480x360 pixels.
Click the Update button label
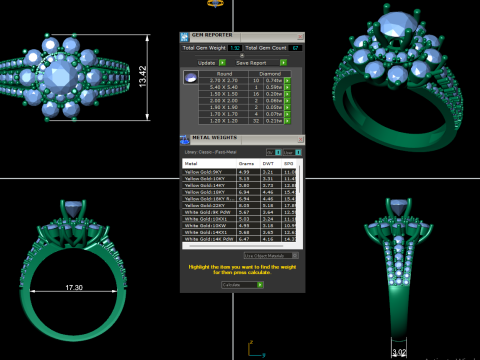coord(206,63)
